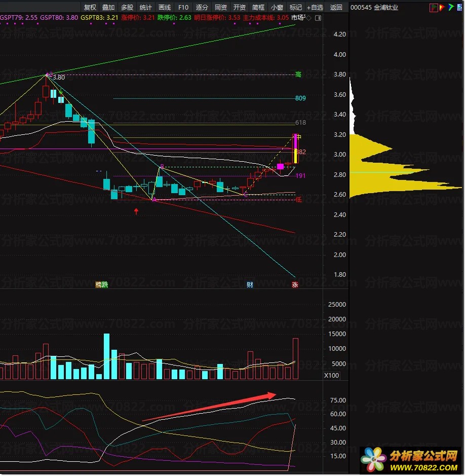
Task: Click the tallest cyan volume bar
Action: (x=106, y=356)
